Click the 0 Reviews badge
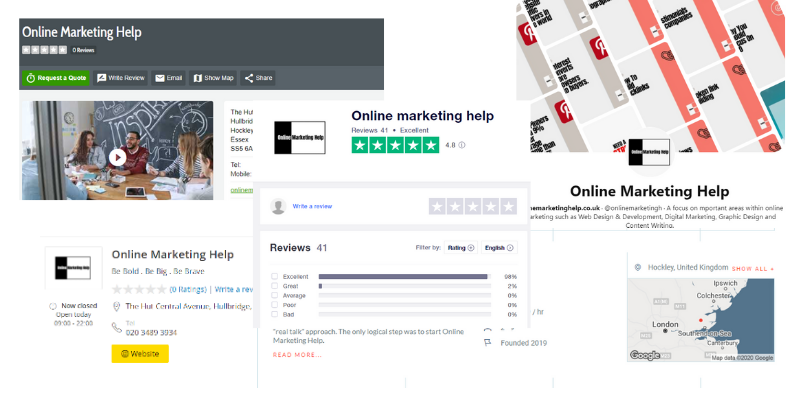 [83, 51]
